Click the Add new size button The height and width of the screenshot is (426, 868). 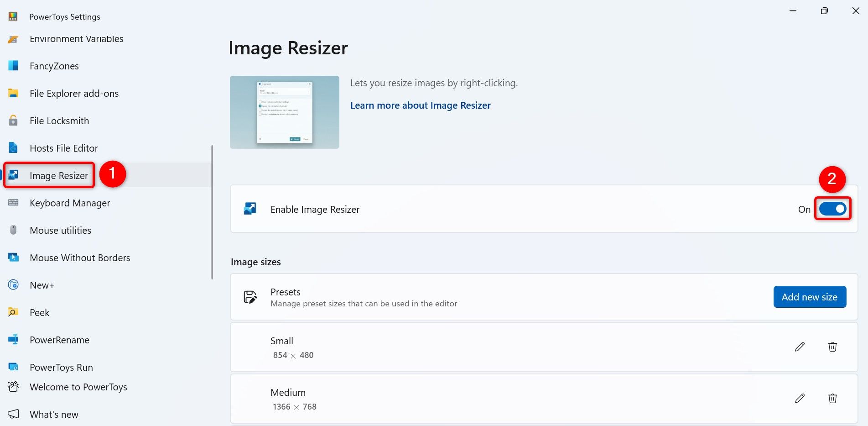(x=810, y=296)
